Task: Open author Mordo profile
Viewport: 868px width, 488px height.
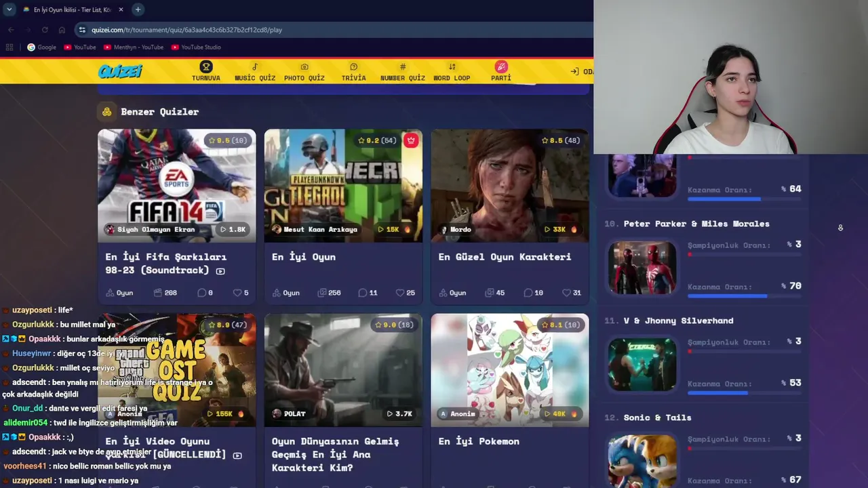Action: 456,229
